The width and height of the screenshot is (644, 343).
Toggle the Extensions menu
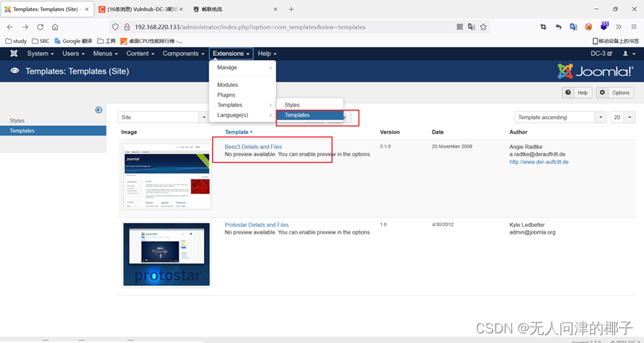pos(232,54)
